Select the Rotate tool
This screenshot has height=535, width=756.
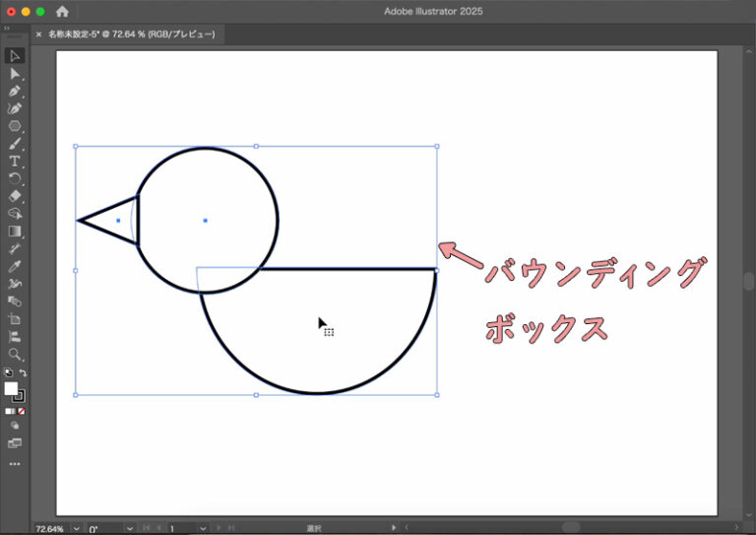pos(15,178)
